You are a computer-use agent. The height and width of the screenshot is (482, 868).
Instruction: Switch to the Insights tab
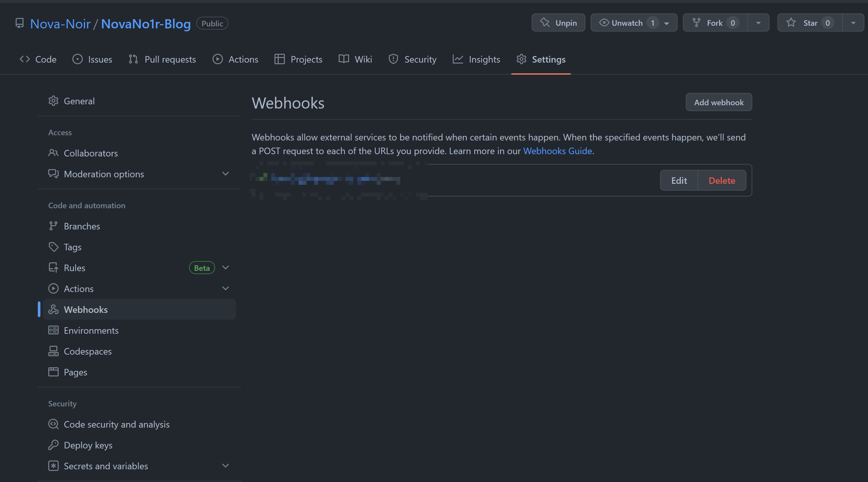(x=476, y=59)
